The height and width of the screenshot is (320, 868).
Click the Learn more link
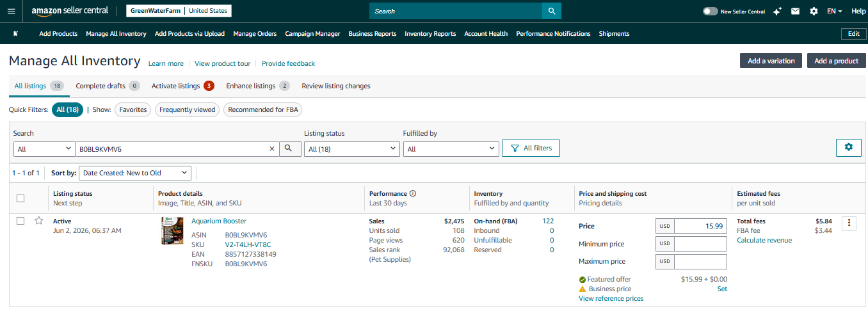166,63
